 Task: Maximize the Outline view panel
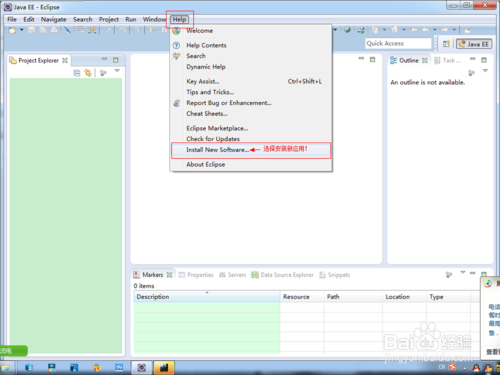(x=484, y=60)
